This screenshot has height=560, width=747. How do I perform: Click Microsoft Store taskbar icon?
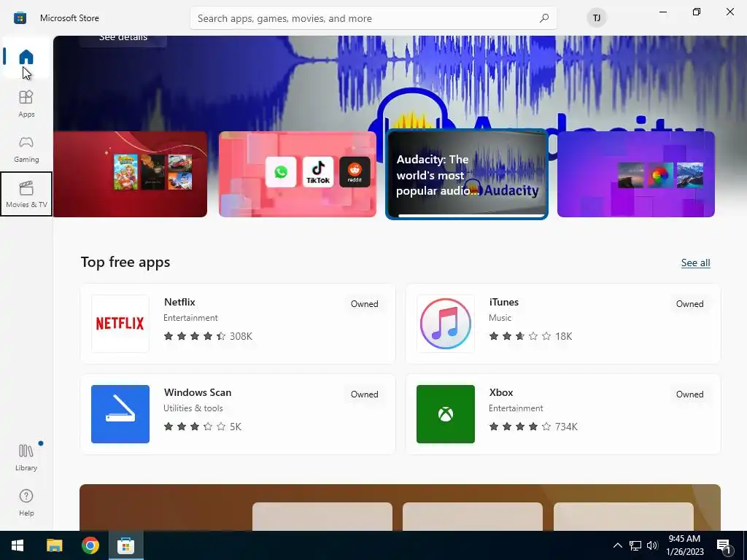coord(125,545)
